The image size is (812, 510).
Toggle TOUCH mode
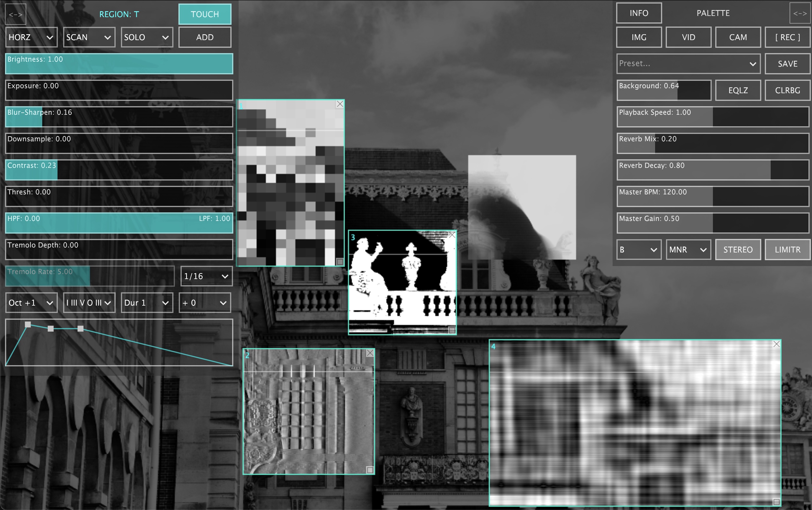coord(205,14)
